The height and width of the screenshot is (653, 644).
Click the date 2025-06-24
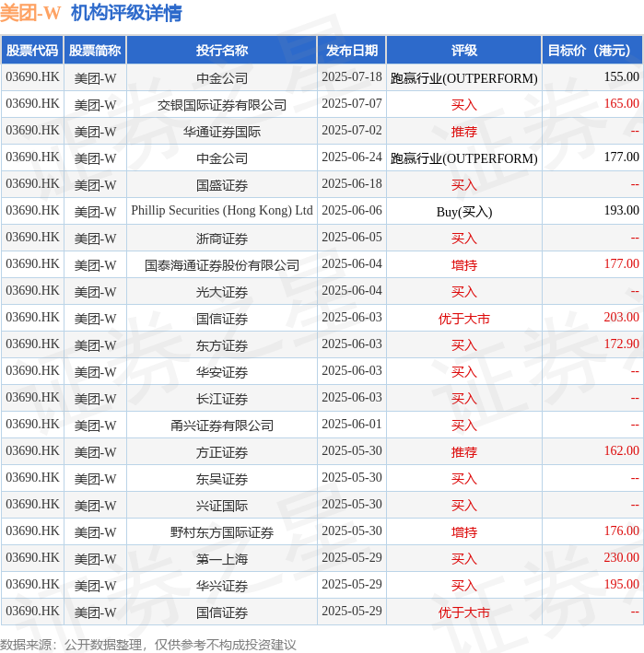pos(352,157)
